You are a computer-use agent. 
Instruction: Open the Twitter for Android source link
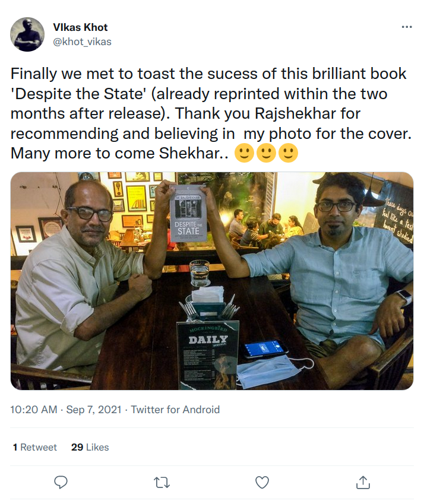(175, 410)
